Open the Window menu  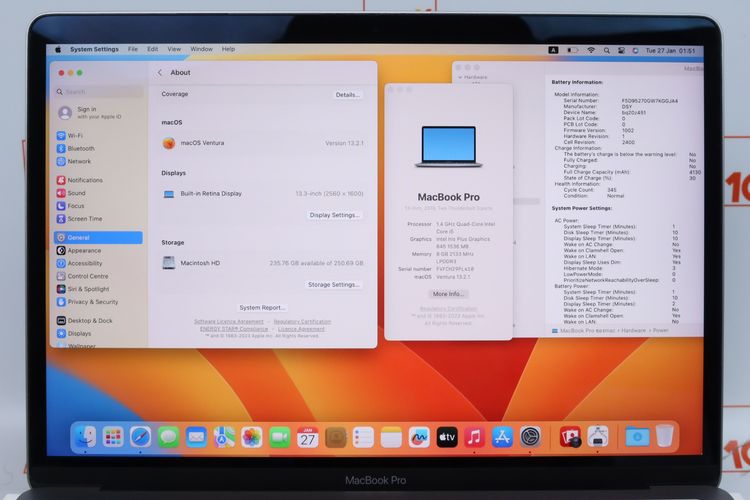(201, 49)
